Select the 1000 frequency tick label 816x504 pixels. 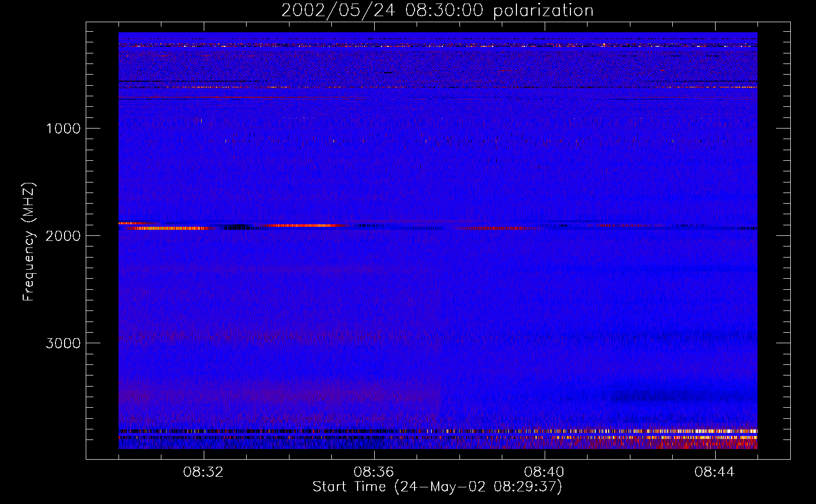pos(64,129)
